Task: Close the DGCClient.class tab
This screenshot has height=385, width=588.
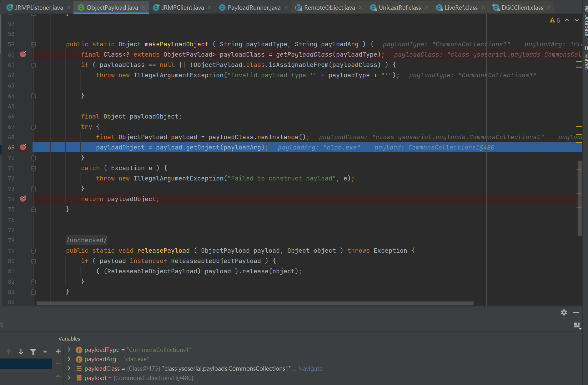Action: pos(549,8)
